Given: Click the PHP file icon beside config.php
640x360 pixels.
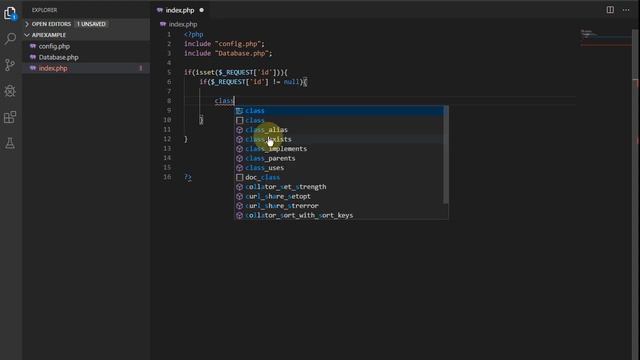Looking at the screenshot, I should click(33, 46).
